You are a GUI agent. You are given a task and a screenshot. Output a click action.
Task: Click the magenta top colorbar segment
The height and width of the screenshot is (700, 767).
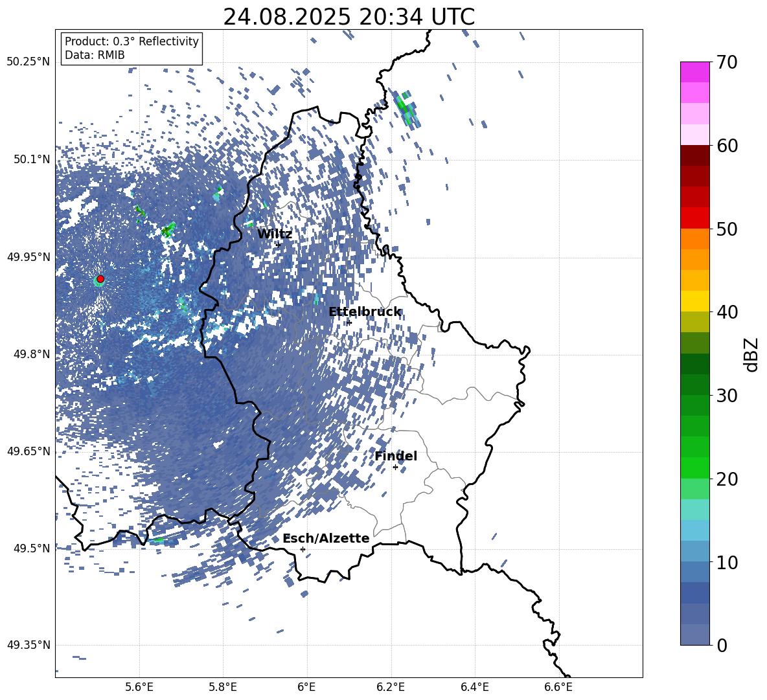tap(694, 72)
